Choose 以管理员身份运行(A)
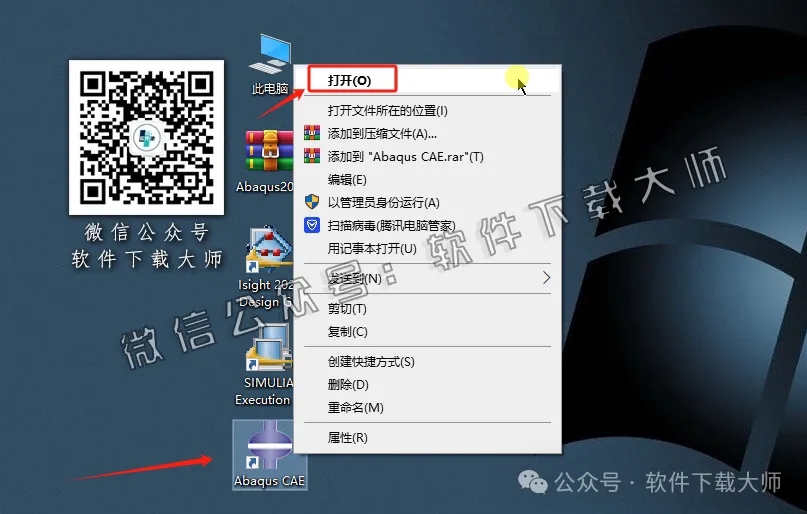The image size is (807, 514). (428, 202)
